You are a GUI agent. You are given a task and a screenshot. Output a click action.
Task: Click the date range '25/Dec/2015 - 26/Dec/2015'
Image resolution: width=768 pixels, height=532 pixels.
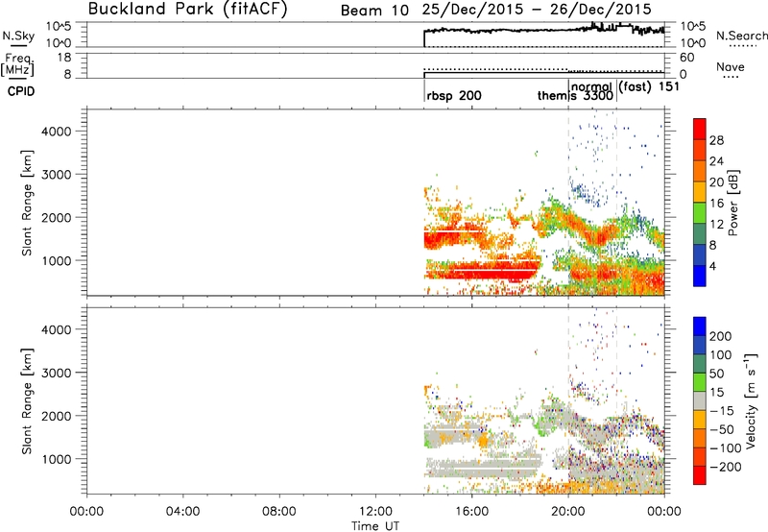point(537,10)
